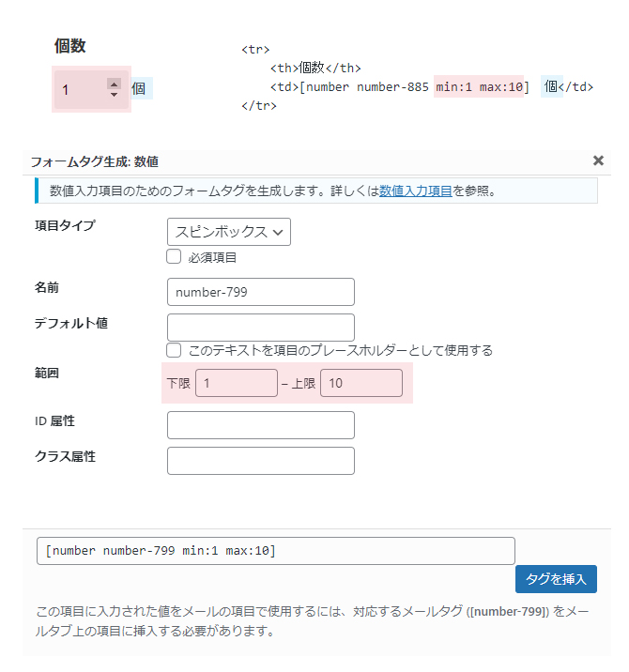Screen dimensions: 629x672
Task: Click the デフォルト値 input field
Action: point(260,328)
